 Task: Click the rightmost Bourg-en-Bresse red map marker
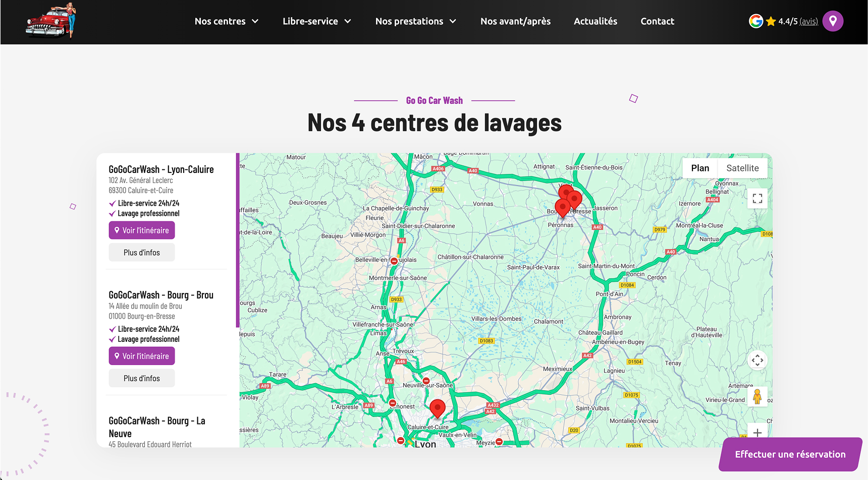[x=574, y=200]
